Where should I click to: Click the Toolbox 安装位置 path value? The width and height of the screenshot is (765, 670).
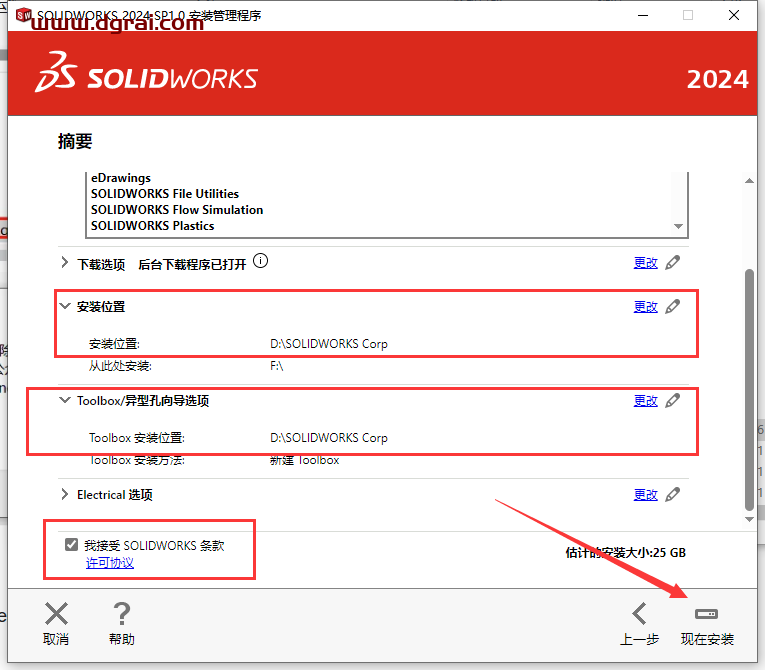coord(329,438)
